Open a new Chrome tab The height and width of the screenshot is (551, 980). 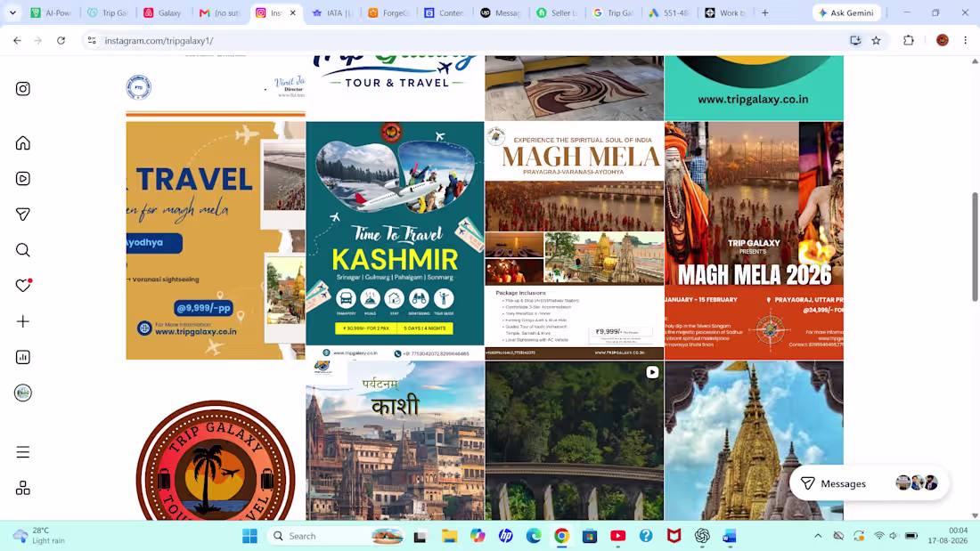pos(765,12)
